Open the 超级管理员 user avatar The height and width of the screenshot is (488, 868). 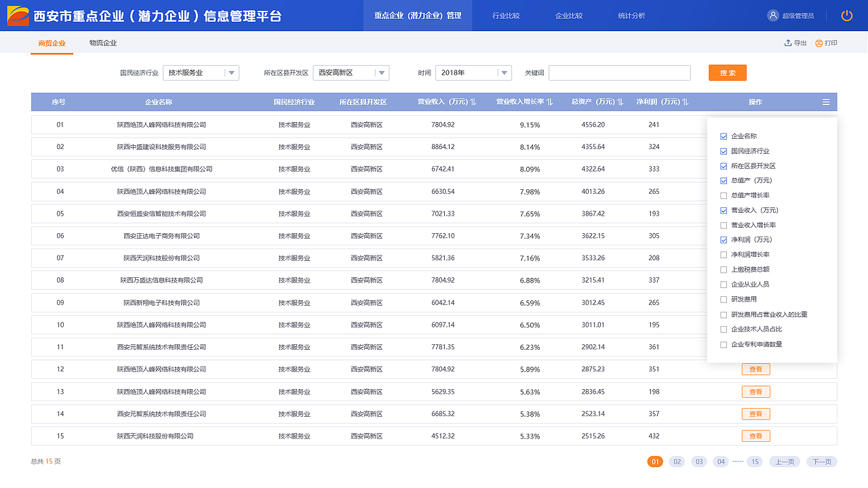point(772,15)
